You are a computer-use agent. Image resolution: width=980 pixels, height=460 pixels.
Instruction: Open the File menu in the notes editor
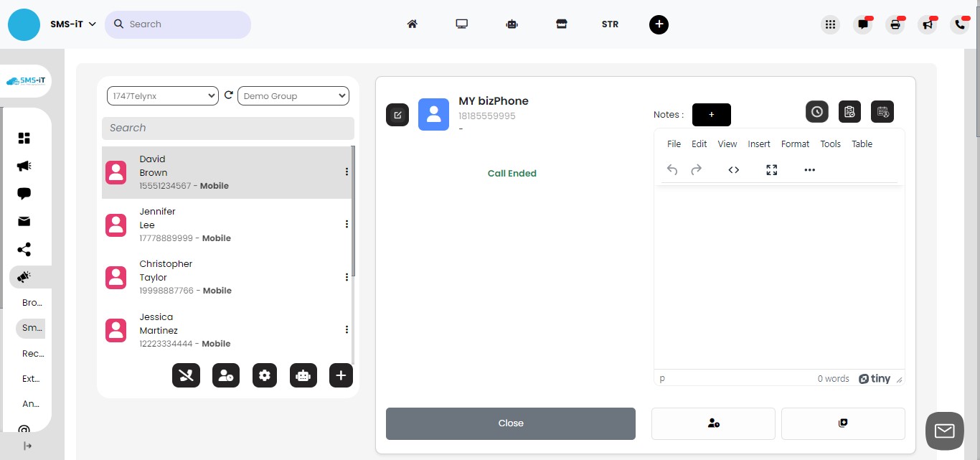pyautogui.click(x=674, y=144)
